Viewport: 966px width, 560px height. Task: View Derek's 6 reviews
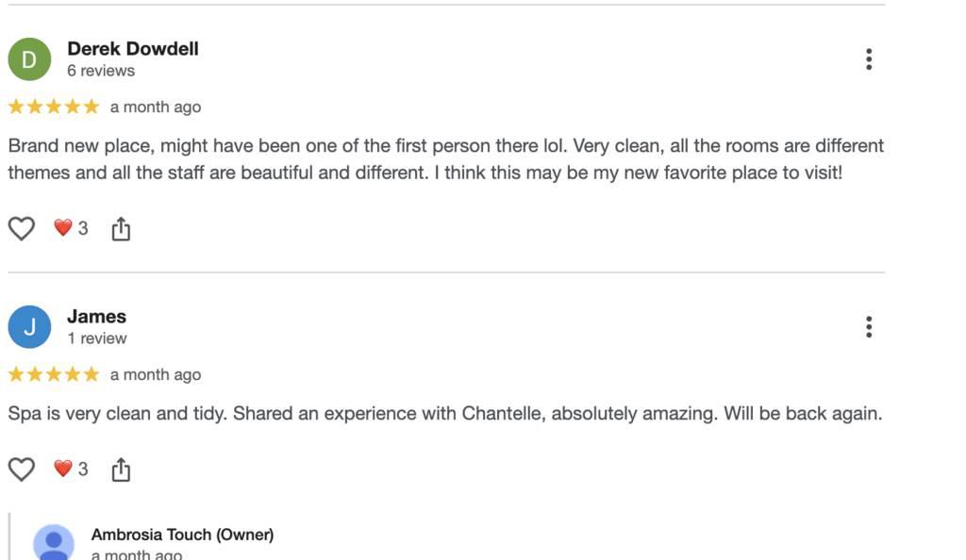(x=101, y=71)
